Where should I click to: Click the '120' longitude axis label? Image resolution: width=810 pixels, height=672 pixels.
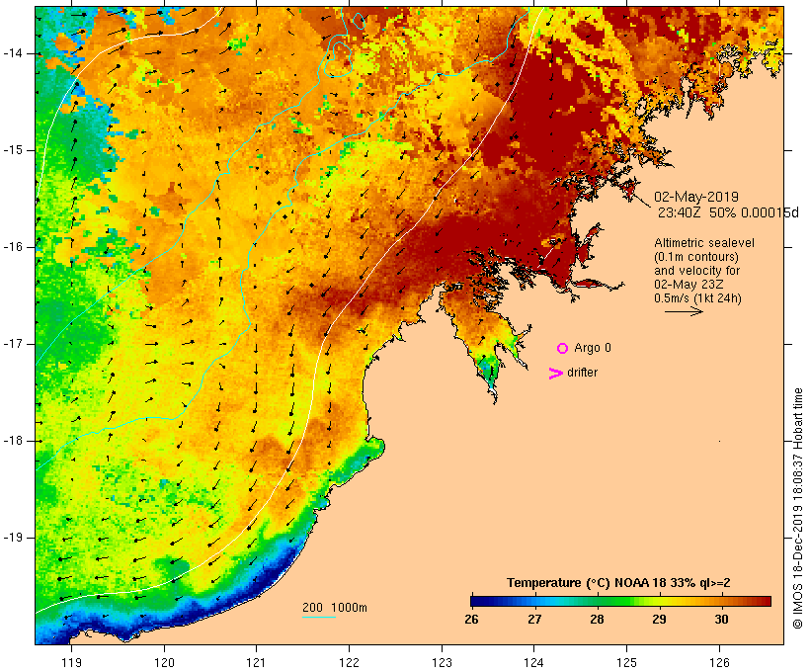click(164, 662)
